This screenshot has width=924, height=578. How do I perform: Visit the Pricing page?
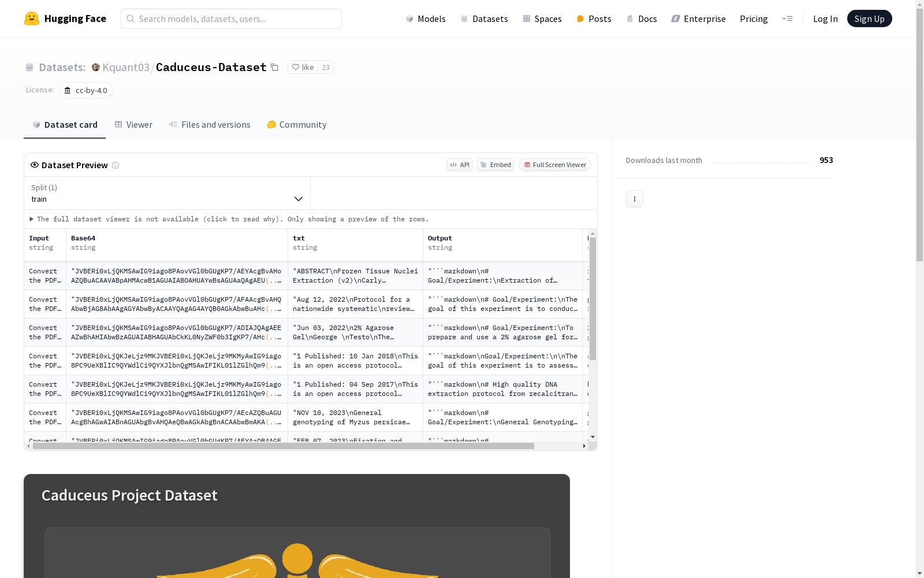coord(754,18)
